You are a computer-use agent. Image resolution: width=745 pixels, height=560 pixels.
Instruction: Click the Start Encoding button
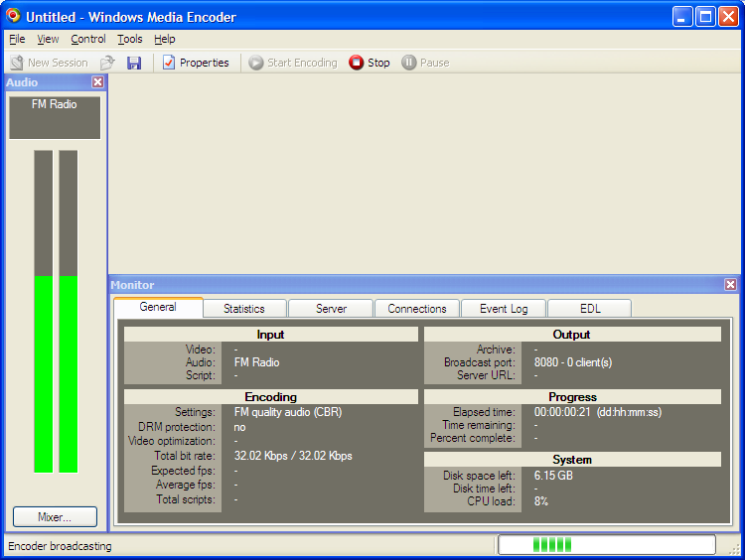(x=293, y=63)
